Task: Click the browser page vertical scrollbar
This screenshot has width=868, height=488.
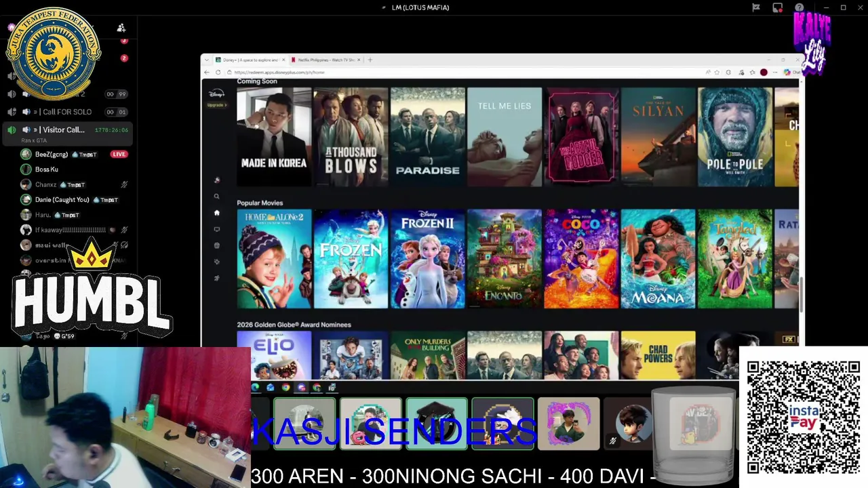Action: pyautogui.click(x=801, y=296)
